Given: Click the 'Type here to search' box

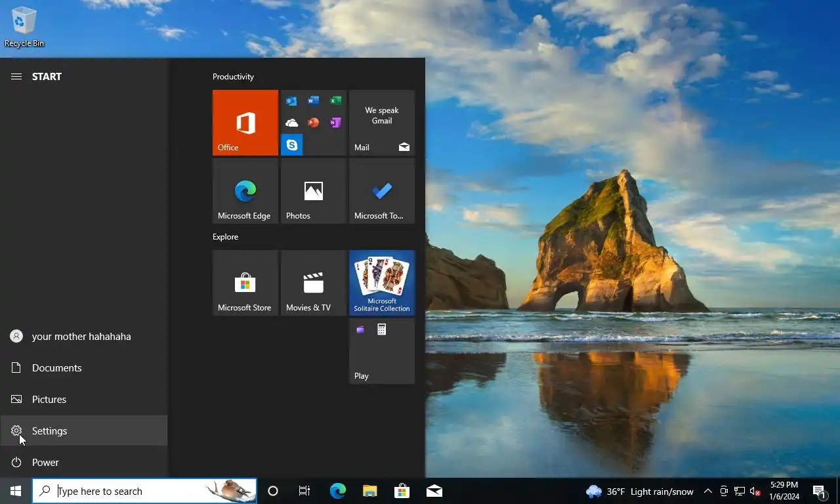Looking at the screenshot, I should (x=144, y=491).
